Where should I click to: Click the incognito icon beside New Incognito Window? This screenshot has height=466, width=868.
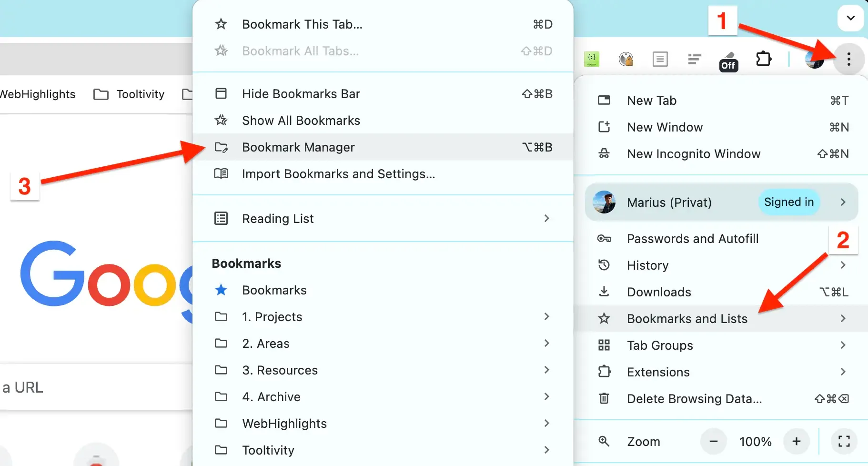click(x=604, y=153)
